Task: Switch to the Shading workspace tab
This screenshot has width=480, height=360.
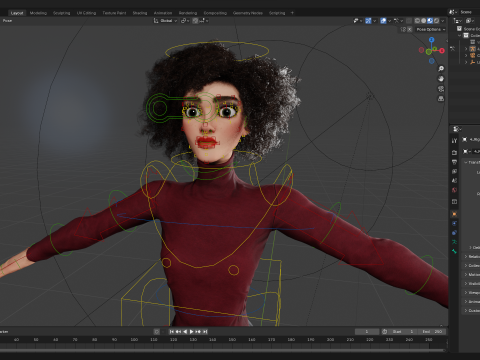Action: pos(140,13)
